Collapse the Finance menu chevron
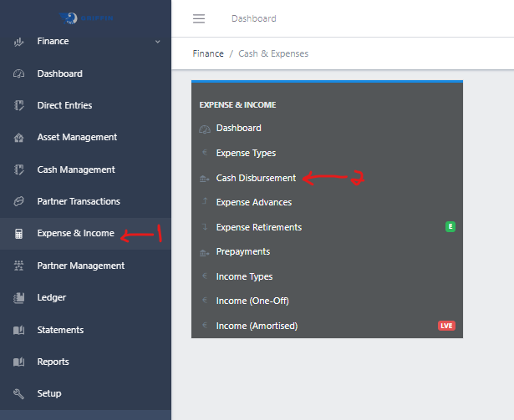 tap(157, 42)
